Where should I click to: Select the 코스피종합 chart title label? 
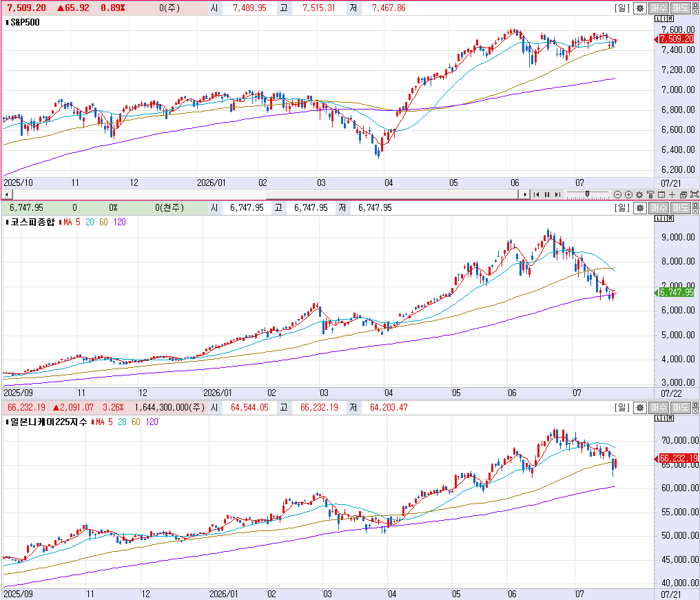coord(32,222)
